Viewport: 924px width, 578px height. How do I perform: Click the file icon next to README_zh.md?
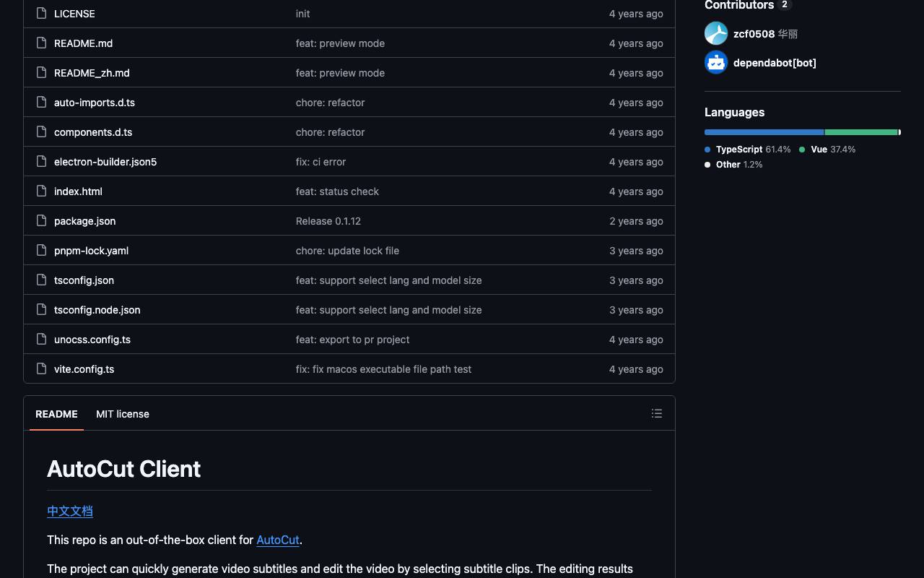(x=42, y=73)
